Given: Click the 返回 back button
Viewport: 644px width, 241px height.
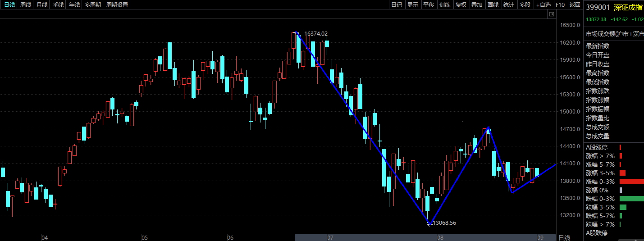Looking at the screenshot, I should 575,5.
